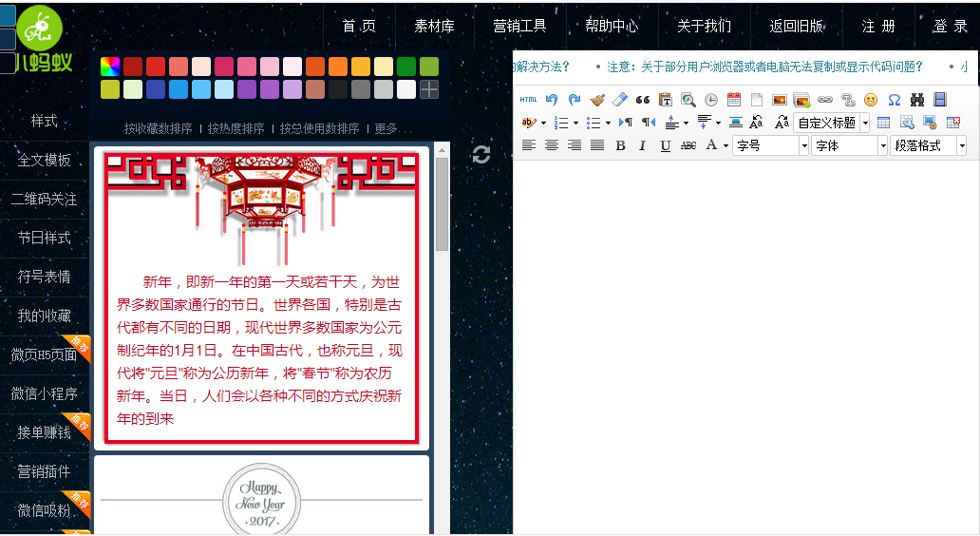Toggle bold formatting

point(620,145)
